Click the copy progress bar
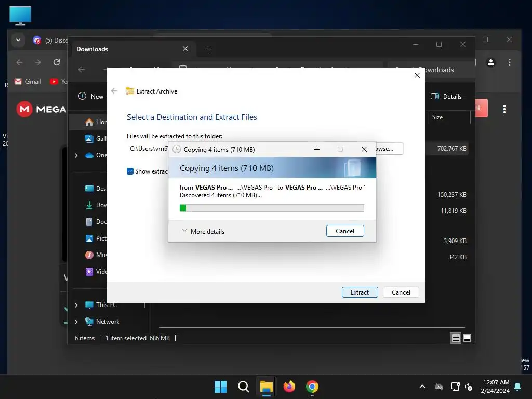Image resolution: width=532 pixels, height=399 pixels. pyautogui.click(x=271, y=208)
